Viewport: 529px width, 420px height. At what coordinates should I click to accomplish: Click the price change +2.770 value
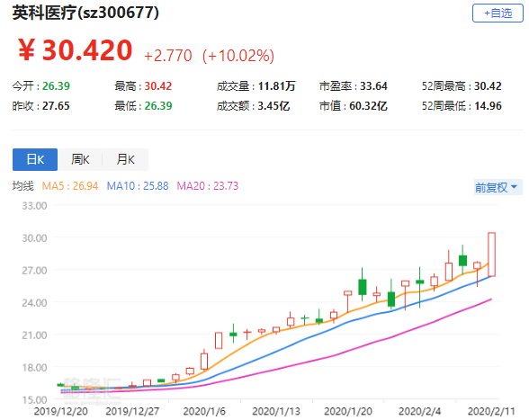(x=168, y=56)
